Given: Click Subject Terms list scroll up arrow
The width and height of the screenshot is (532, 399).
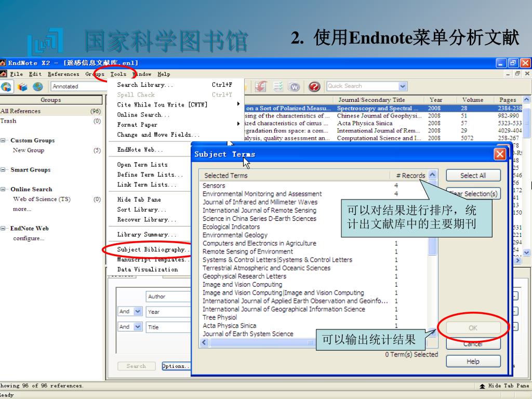Looking at the screenshot, I should click(x=432, y=175).
